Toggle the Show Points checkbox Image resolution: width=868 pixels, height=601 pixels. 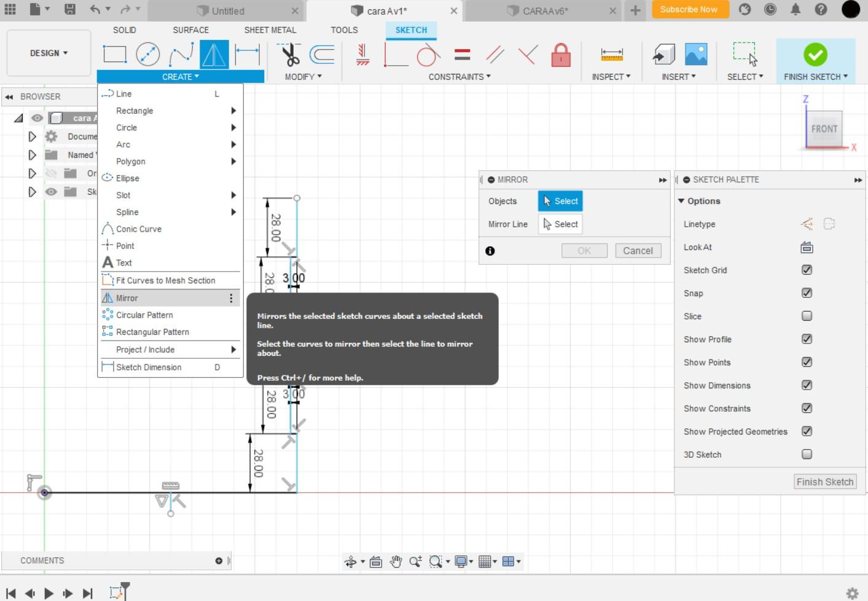click(x=807, y=362)
